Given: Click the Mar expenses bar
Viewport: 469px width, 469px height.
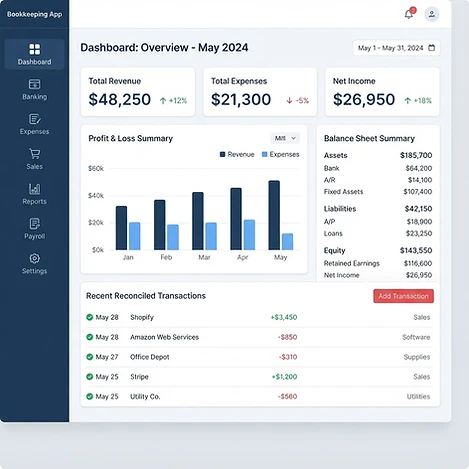Looking at the screenshot, I should [x=211, y=236].
